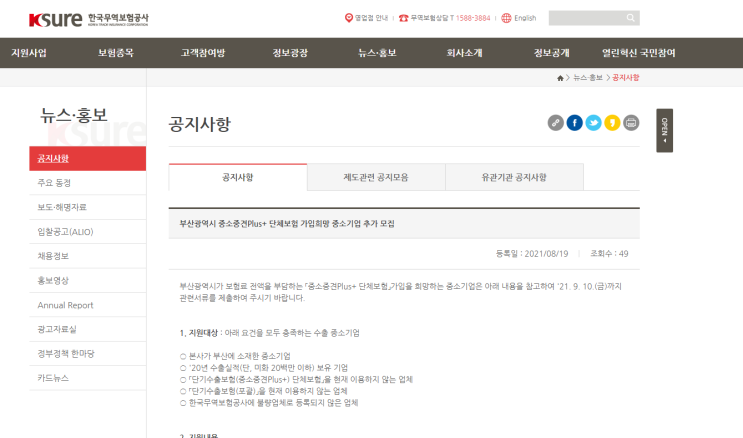Click the 공지사항 breadcrumb link
Image resolution: width=743 pixels, height=438 pixels.
[x=625, y=78]
